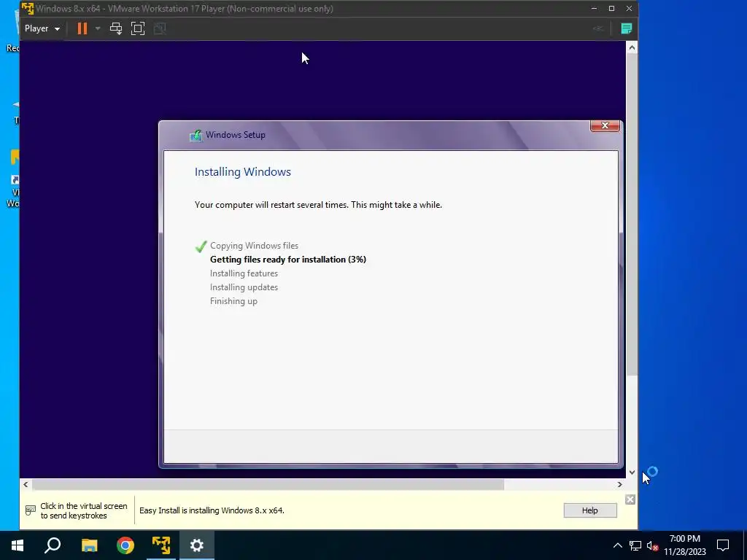Click the VMware icon in the title bar

pyautogui.click(x=28, y=9)
